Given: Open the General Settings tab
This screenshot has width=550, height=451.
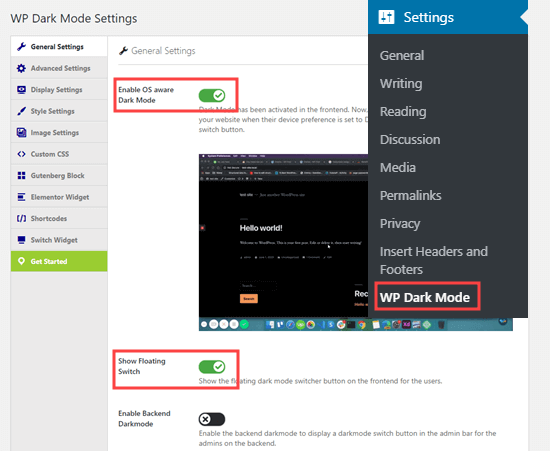Looking at the screenshot, I should pyautogui.click(x=59, y=47).
